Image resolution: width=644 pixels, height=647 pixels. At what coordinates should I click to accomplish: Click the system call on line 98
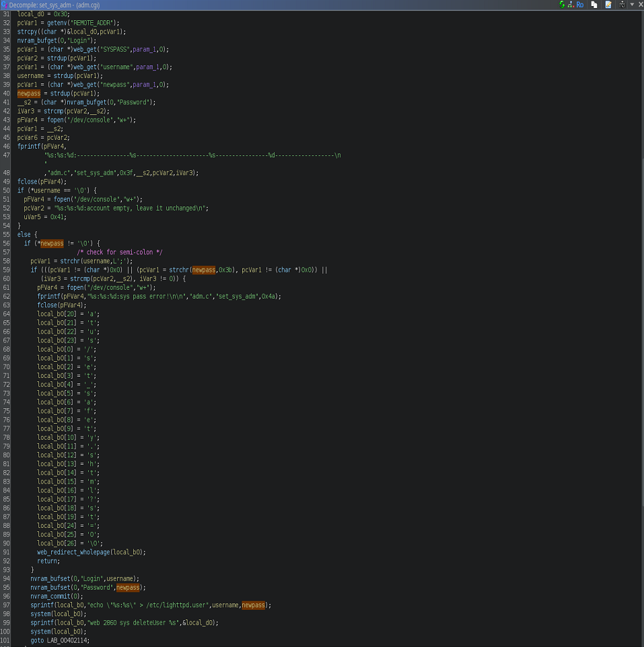(40, 614)
